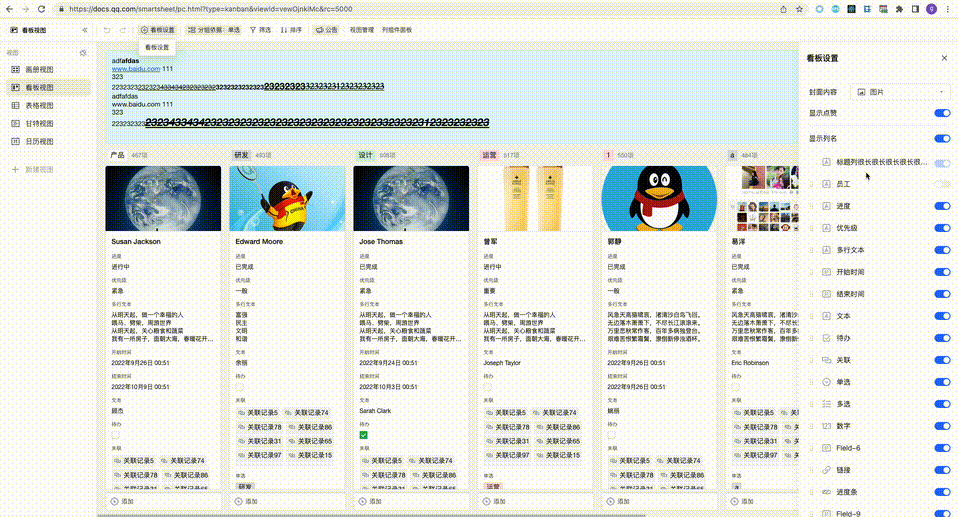Open the browser extensions puzzle icon
958x517 pixels.
coord(899,9)
